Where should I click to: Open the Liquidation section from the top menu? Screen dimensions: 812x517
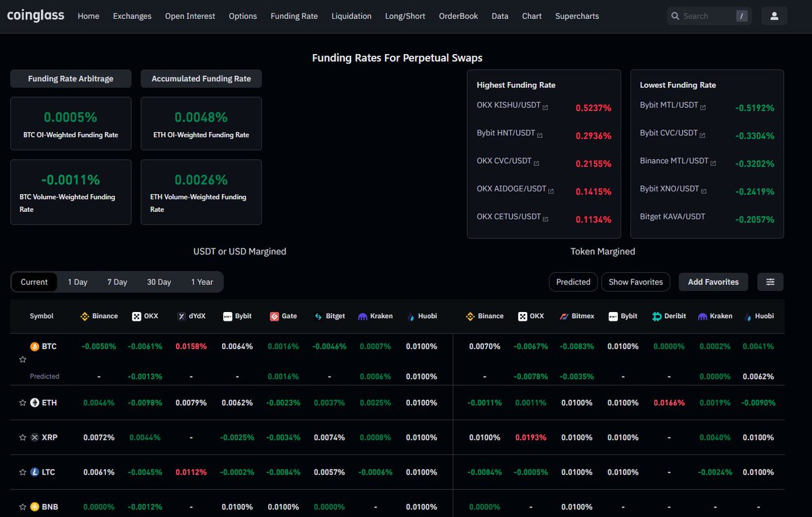tap(351, 16)
